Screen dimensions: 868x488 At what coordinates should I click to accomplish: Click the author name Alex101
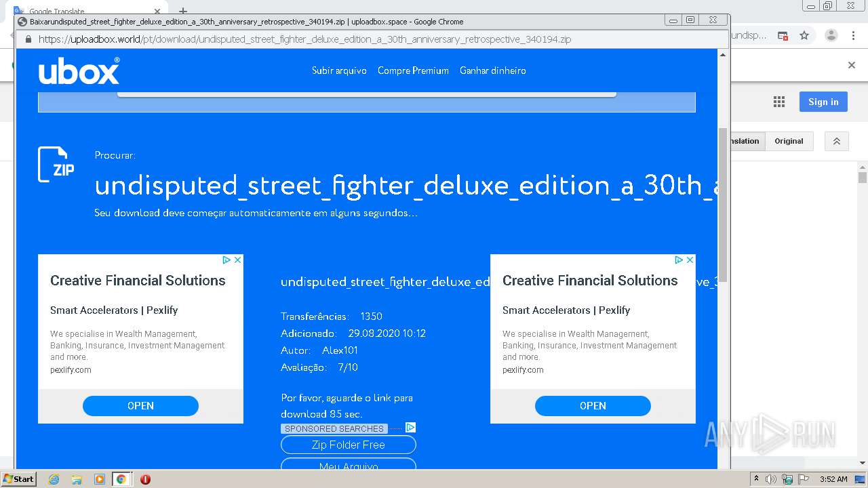point(340,350)
